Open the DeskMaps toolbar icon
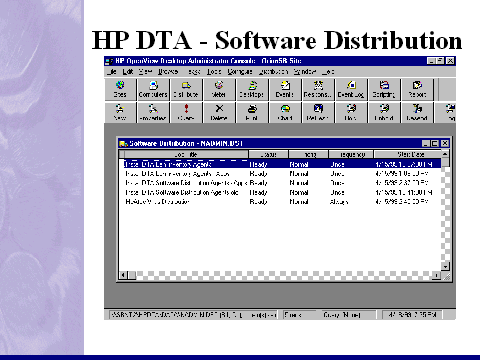The height and width of the screenshot is (360, 480). click(252, 89)
